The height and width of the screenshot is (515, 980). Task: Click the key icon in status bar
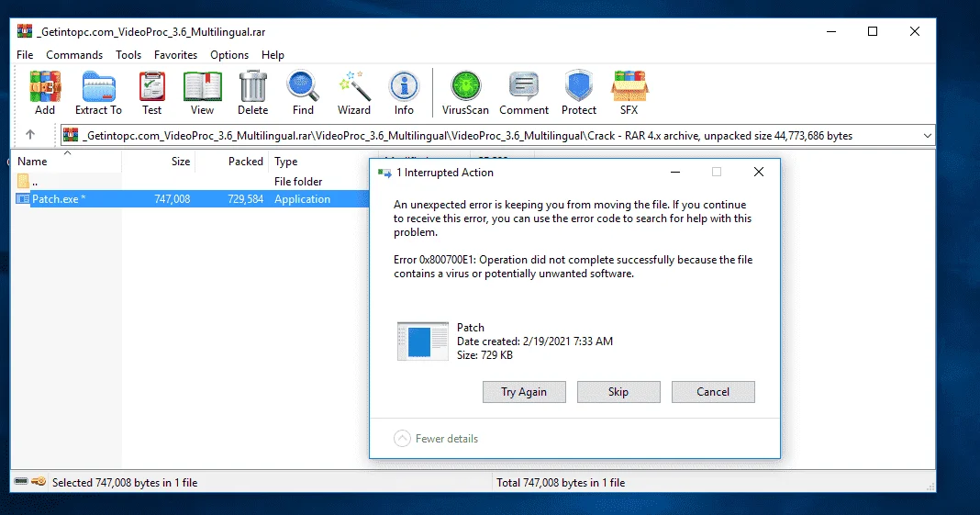pos(39,481)
